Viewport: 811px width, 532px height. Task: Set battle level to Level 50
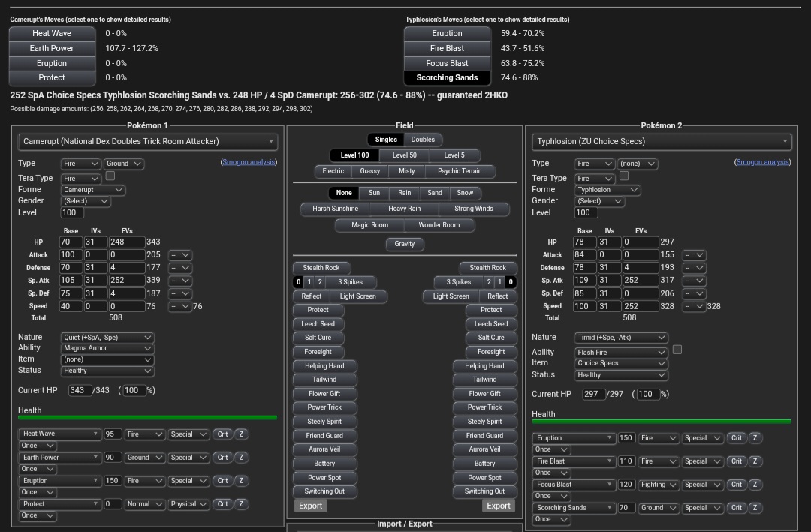[x=405, y=155]
